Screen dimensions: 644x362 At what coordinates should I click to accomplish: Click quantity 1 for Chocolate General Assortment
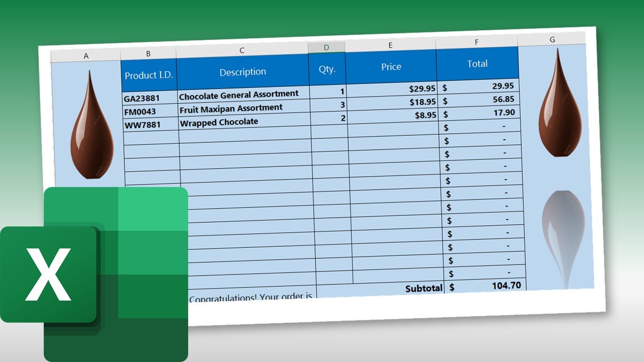pyautogui.click(x=329, y=92)
